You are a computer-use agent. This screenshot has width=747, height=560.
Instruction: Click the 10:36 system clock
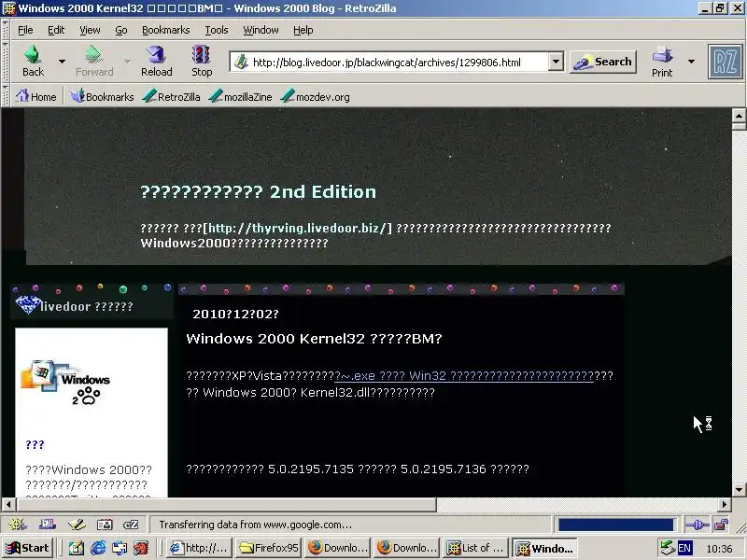[719, 549]
